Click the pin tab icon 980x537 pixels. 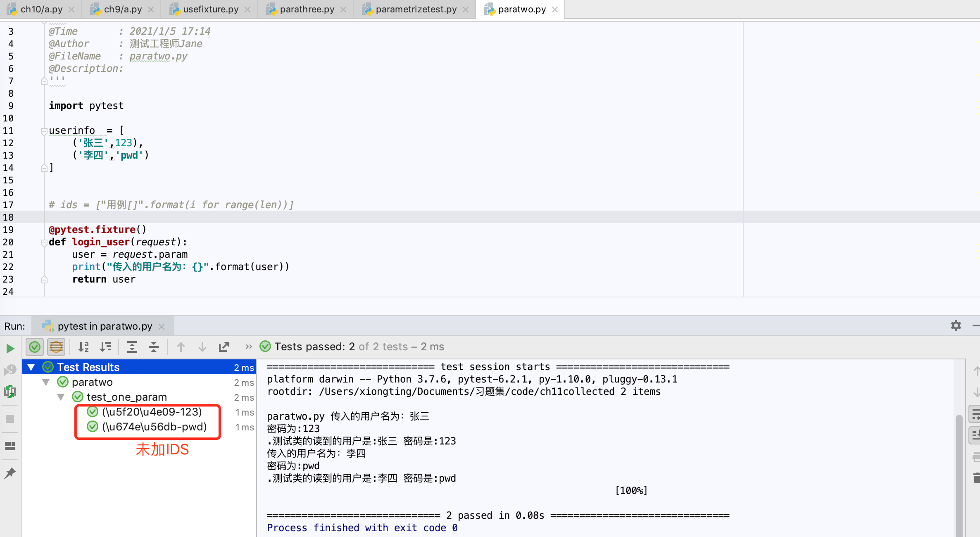[10, 473]
